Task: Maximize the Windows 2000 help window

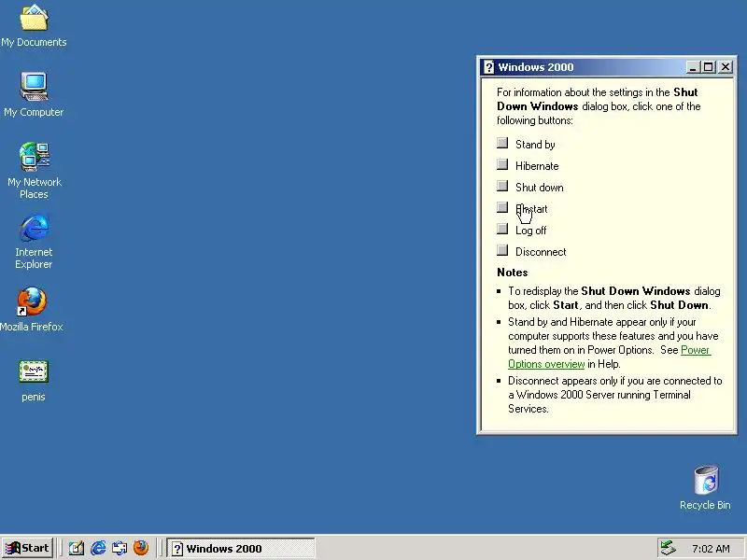Action: click(709, 67)
